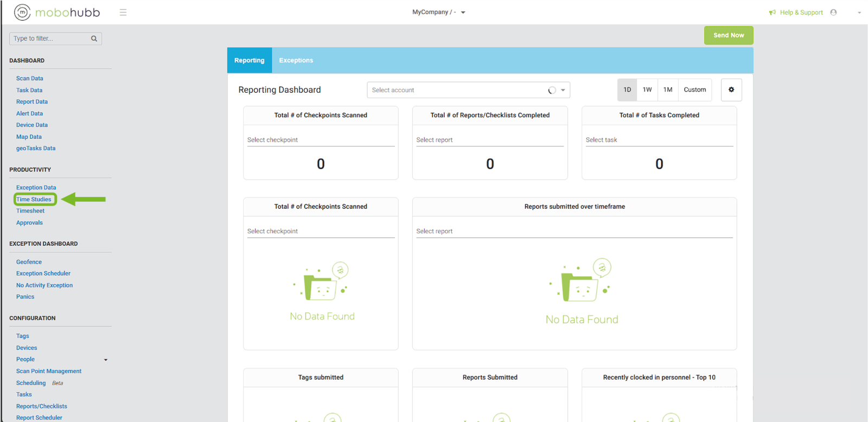
Task: Open dashboard settings gear icon
Action: coord(731,90)
